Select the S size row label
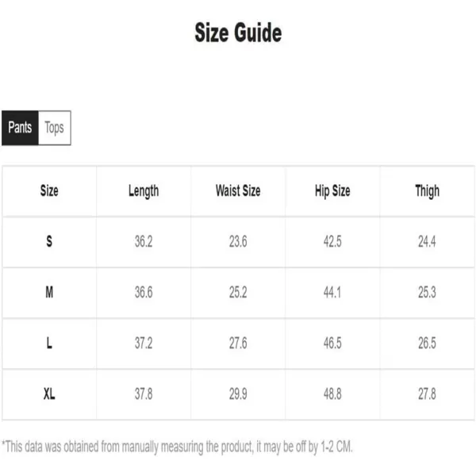The height and width of the screenshot is (476, 476). pos(49,242)
